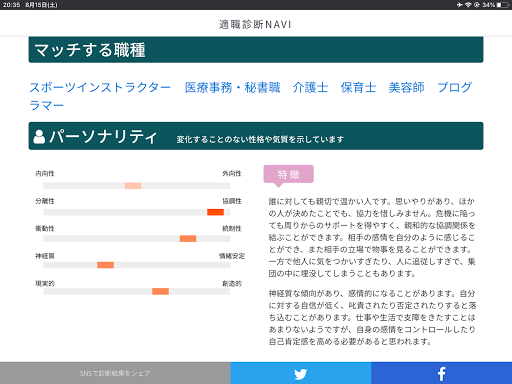Click the 衝動性 label
The height and width of the screenshot is (384, 512).
point(45,228)
